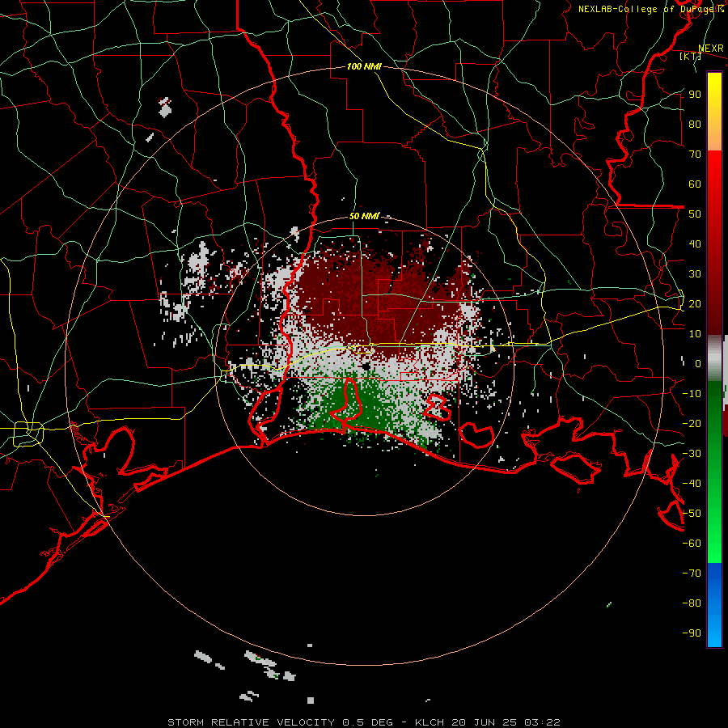Image resolution: width=728 pixels, height=728 pixels.
Task: Click the 0 value on the velocity scale
Action: (698, 364)
